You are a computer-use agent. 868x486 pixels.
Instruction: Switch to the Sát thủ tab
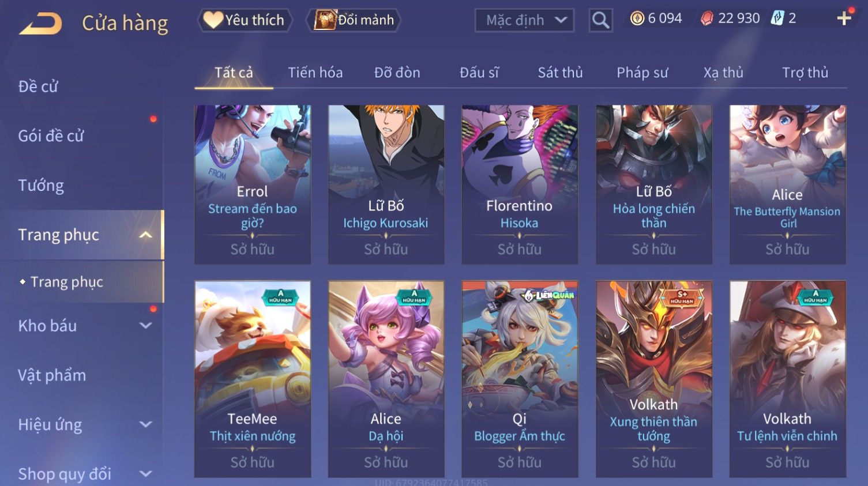[560, 73]
